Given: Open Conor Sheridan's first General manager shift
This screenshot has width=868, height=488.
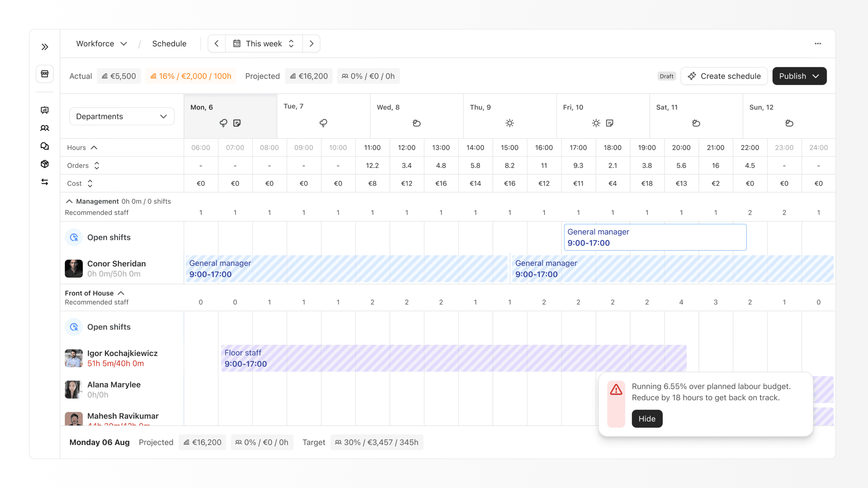Looking at the screenshot, I should point(346,269).
